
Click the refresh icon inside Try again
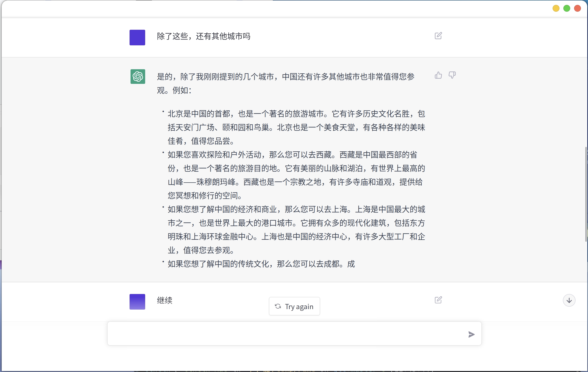pyautogui.click(x=278, y=306)
